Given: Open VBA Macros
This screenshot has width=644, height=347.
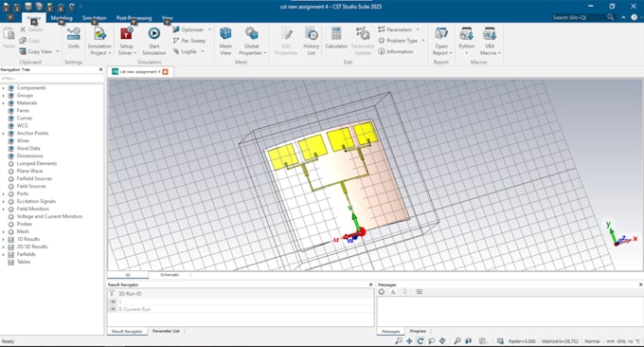Looking at the screenshot, I should pos(490,41).
